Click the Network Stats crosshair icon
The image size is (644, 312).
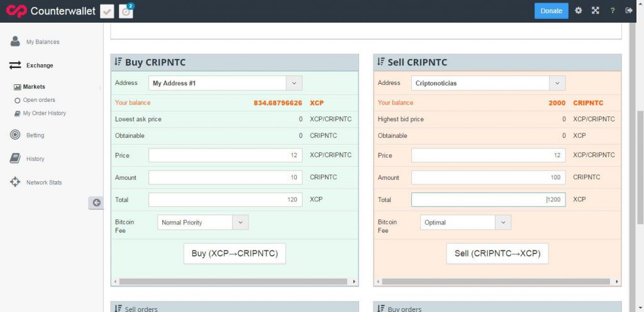click(15, 182)
